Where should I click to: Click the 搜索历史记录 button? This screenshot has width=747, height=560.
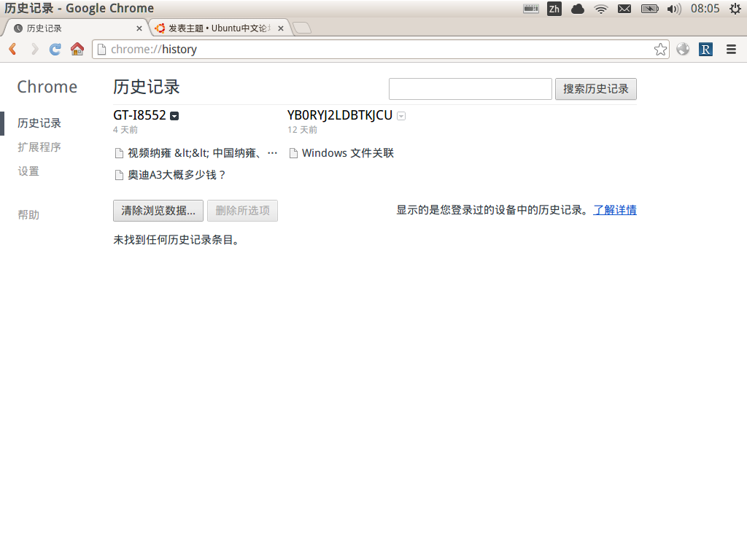click(595, 89)
